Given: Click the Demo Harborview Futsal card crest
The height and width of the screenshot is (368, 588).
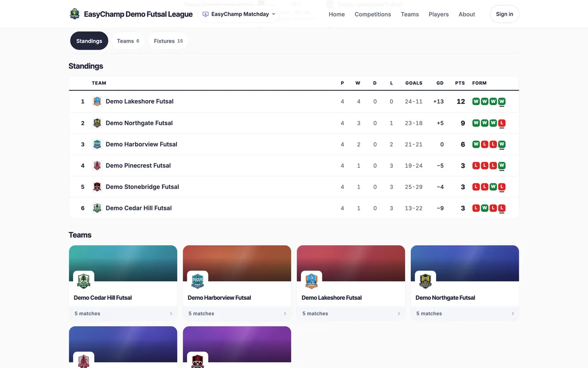Looking at the screenshot, I should (198, 281).
